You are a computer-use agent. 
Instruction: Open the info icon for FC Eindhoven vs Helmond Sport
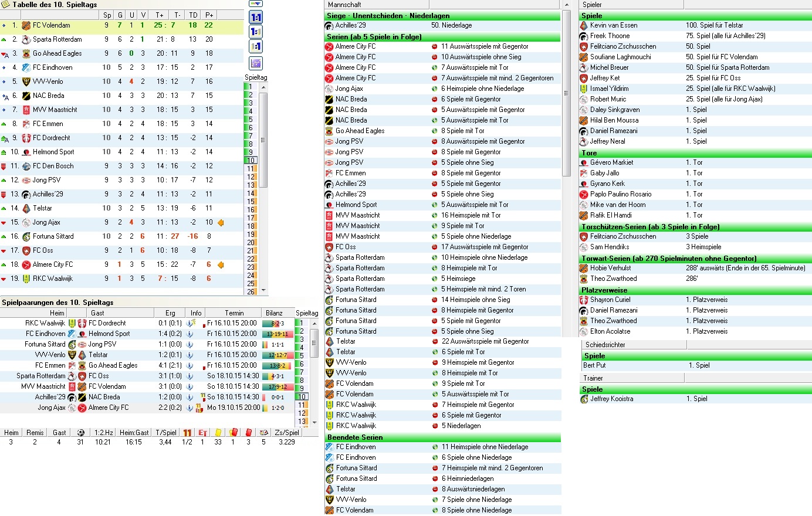[x=191, y=334]
